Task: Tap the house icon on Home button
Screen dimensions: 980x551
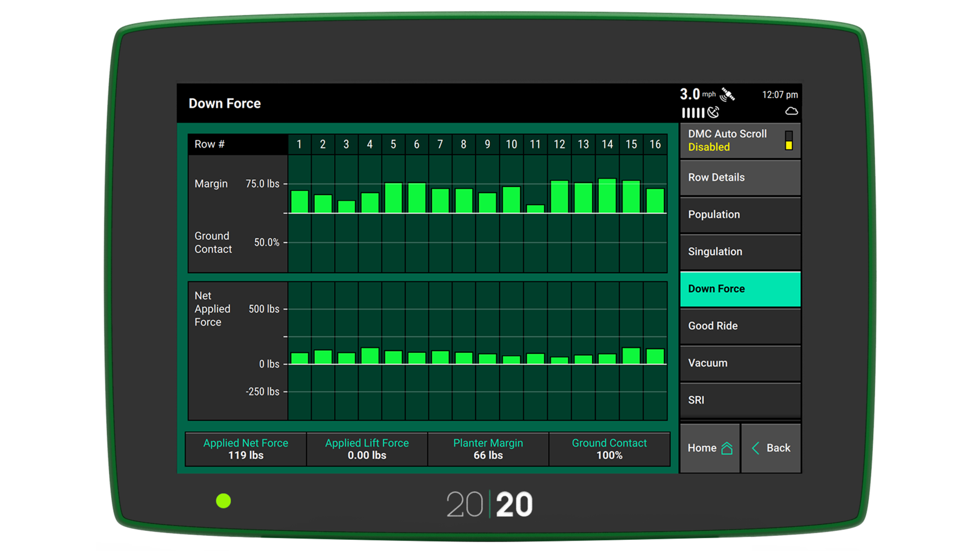Action: (x=726, y=448)
